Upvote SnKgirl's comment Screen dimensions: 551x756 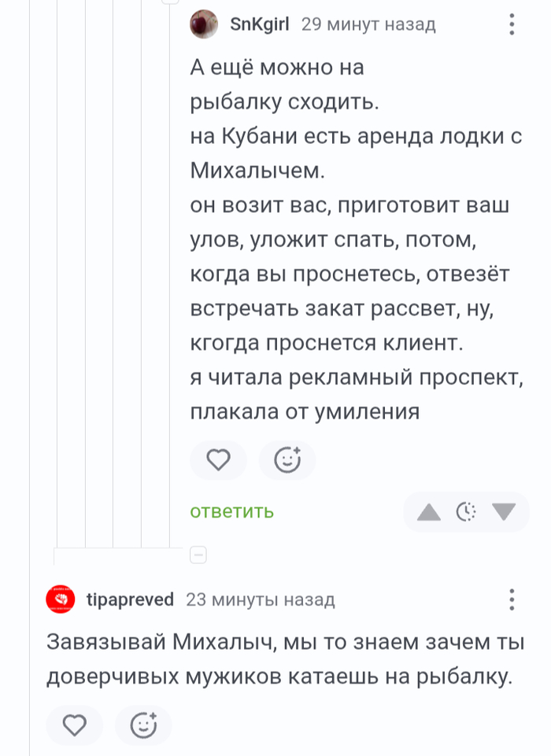pyautogui.click(x=427, y=511)
